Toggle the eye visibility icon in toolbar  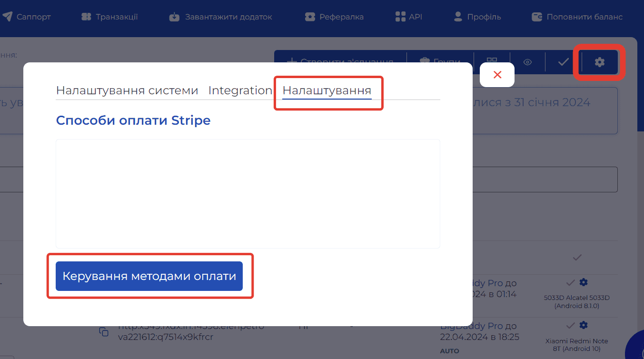(527, 62)
